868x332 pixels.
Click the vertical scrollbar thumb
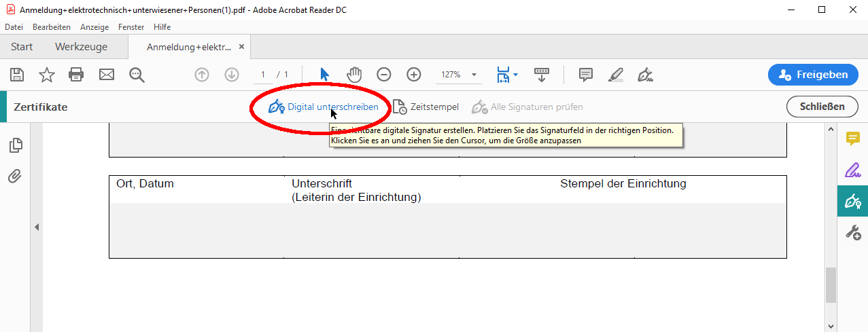831,285
